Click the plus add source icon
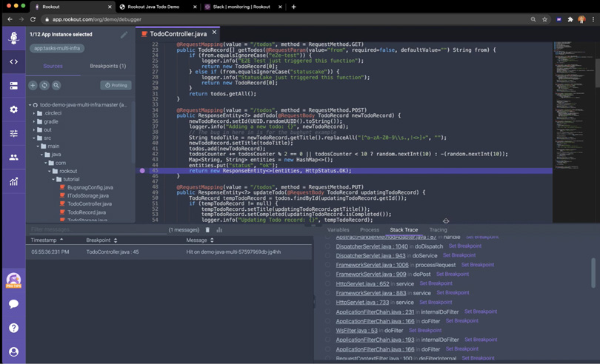This screenshot has width=600, height=364. click(33, 85)
